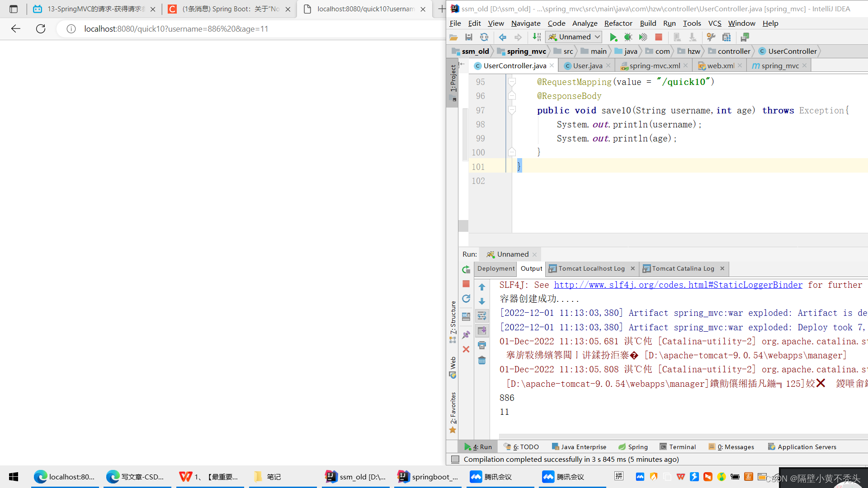Clear console output using the trash icon
This screenshot has height=488, width=868.
point(481,360)
